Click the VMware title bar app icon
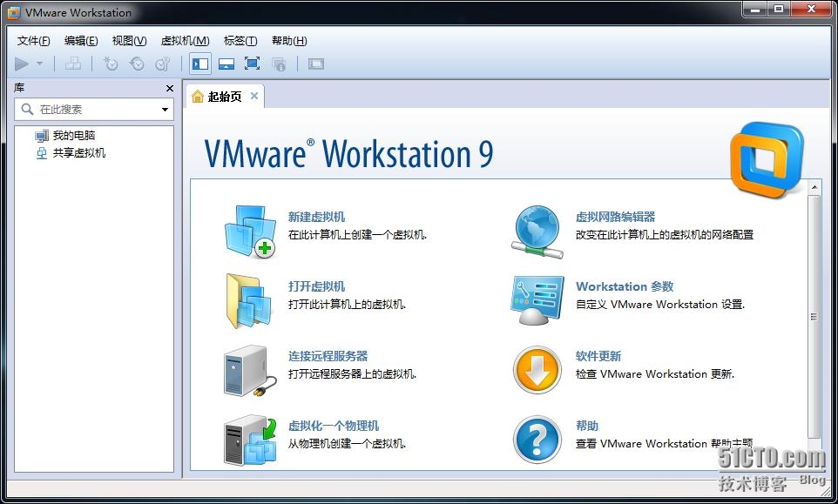The image size is (838, 504). click(14, 12)
